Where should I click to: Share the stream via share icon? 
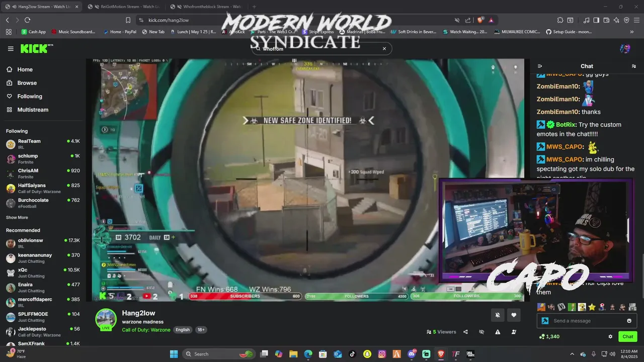tap(465, 332)
